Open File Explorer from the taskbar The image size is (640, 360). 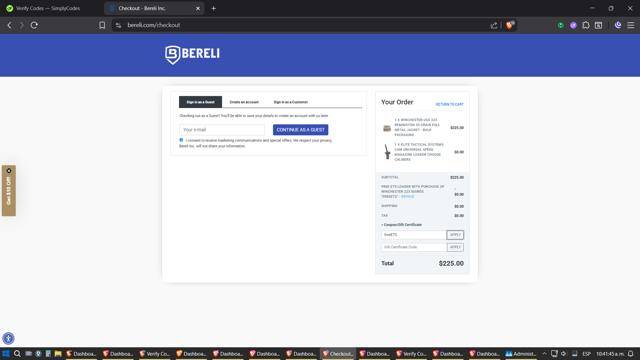58,353
